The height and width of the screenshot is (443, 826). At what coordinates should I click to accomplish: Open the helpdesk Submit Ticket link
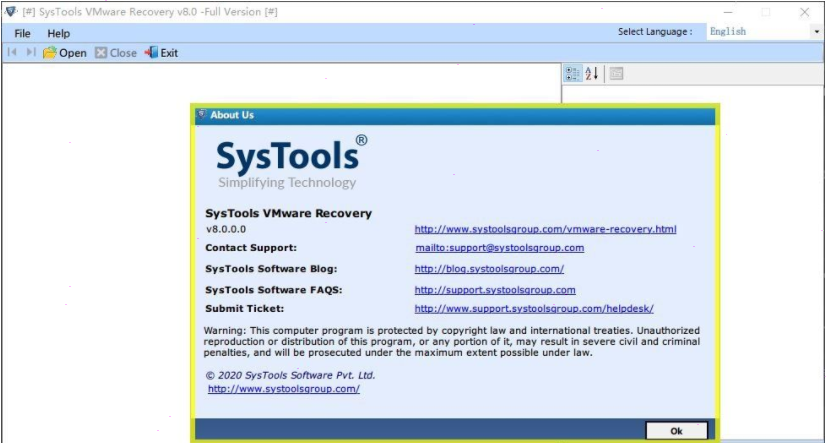[534, 309]
